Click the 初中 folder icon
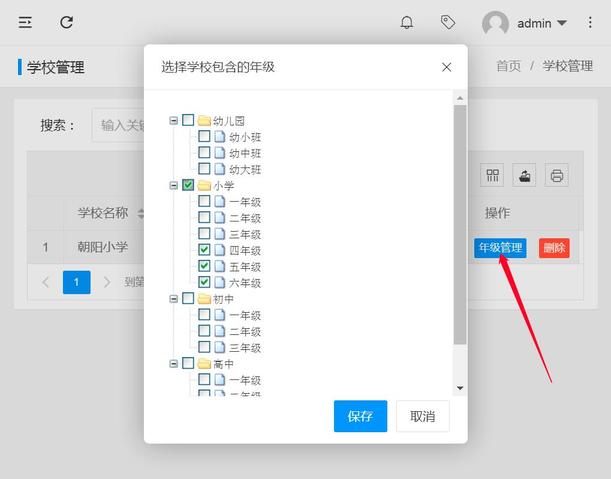This screenshot has width=611, height=479. click(x=204, y=299)
